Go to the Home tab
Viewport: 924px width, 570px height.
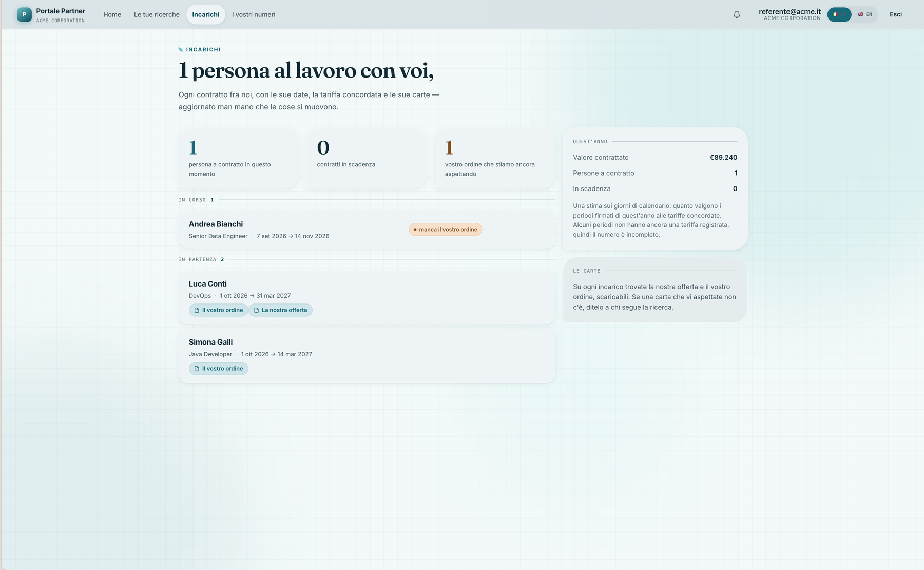click(112, 14)
